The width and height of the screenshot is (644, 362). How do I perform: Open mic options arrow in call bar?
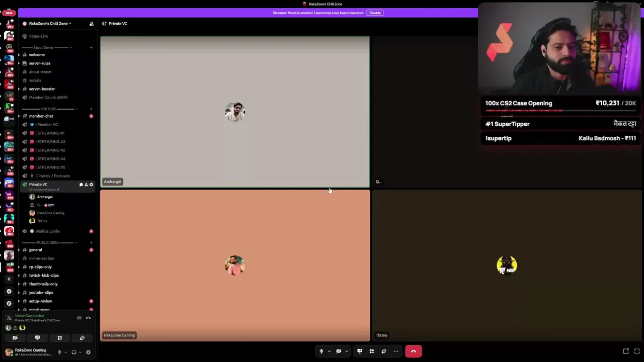329,351
